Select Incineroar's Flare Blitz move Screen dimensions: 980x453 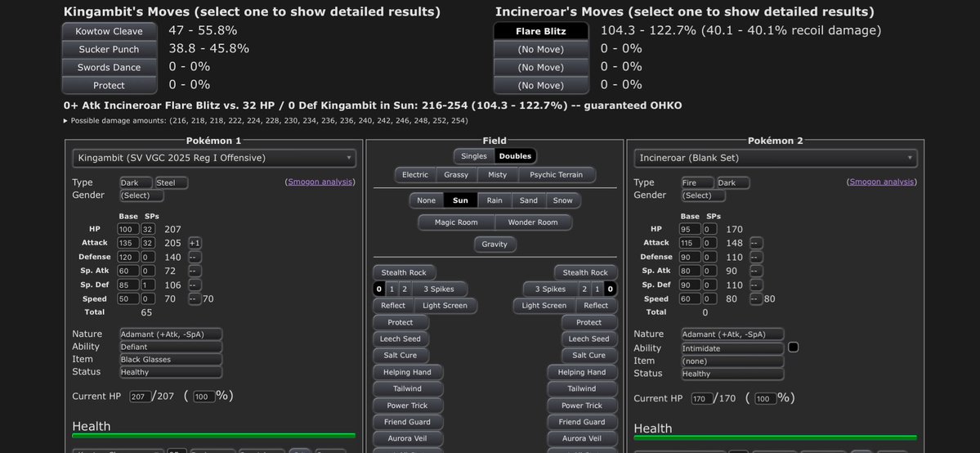[540, 31]
